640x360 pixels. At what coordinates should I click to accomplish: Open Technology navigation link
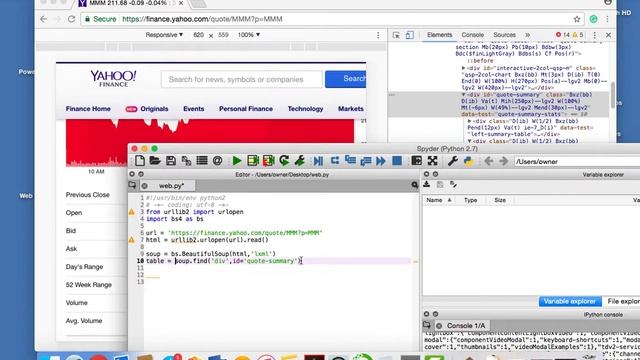pos(305,109)
